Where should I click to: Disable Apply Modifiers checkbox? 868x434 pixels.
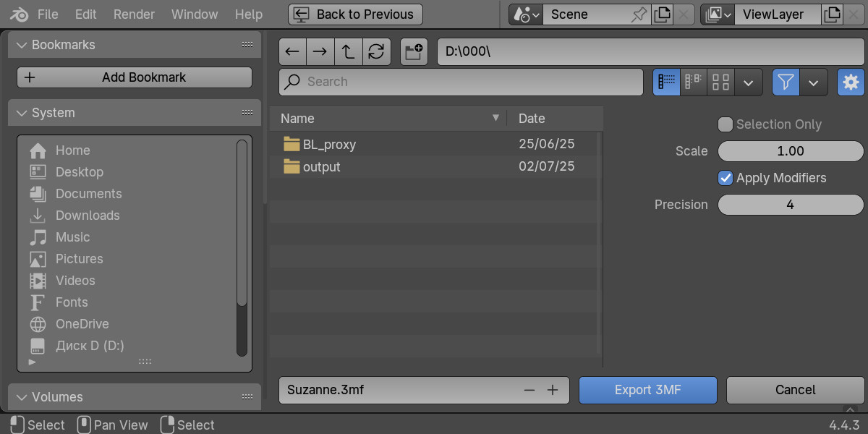point(726,178)
